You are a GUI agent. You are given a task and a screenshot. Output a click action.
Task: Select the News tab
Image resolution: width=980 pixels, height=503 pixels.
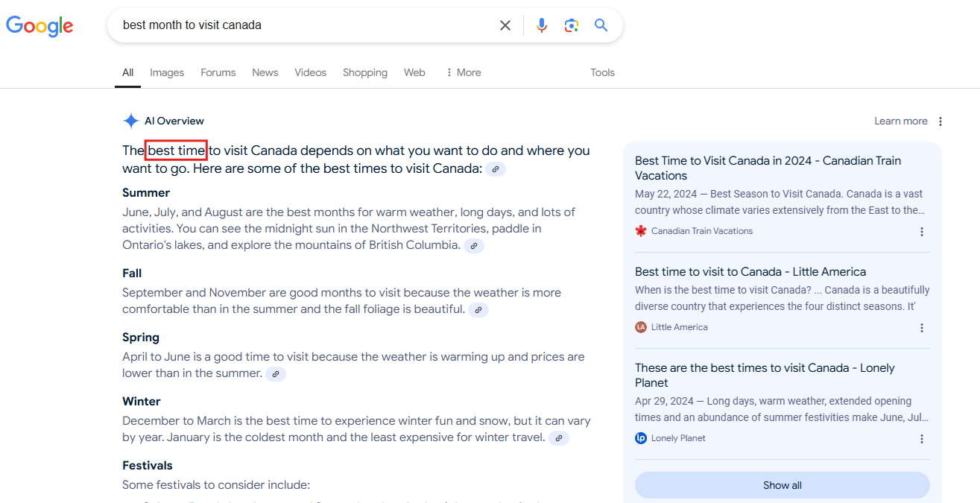click(265, 72)
